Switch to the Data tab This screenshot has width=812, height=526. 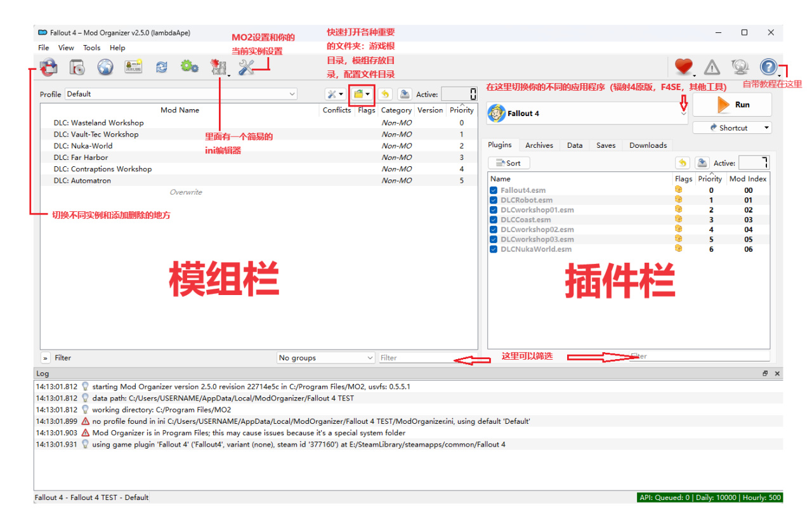[575, 145]
